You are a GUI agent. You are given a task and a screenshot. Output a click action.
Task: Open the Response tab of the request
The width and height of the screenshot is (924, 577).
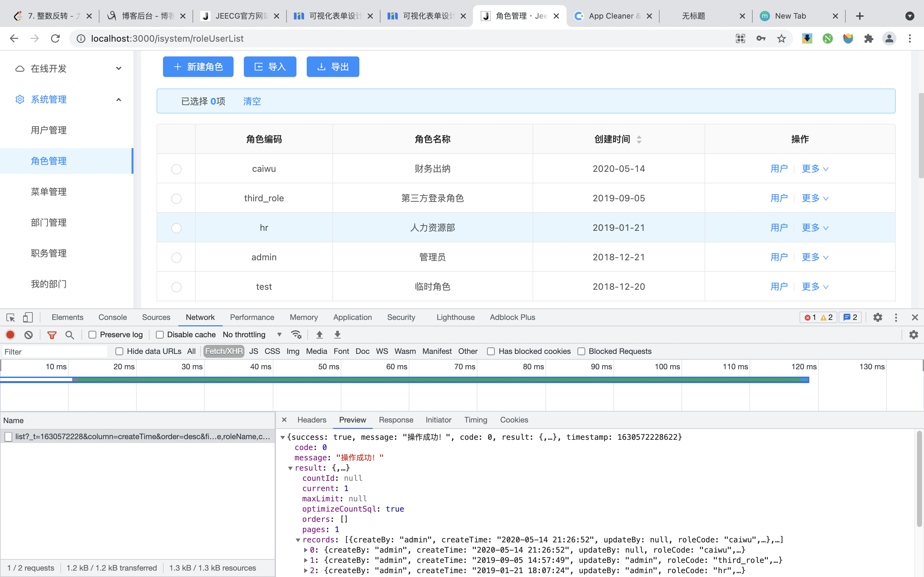396,420
